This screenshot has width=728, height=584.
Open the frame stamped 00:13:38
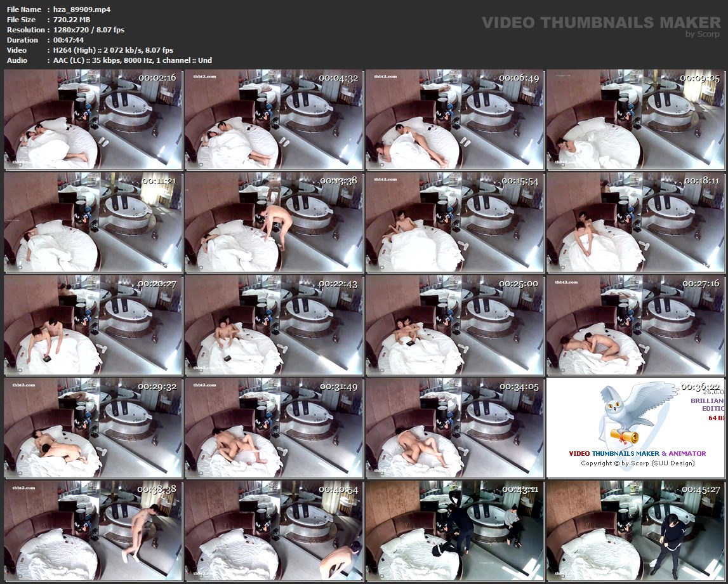pyautogui.click(x=274, y=223)
